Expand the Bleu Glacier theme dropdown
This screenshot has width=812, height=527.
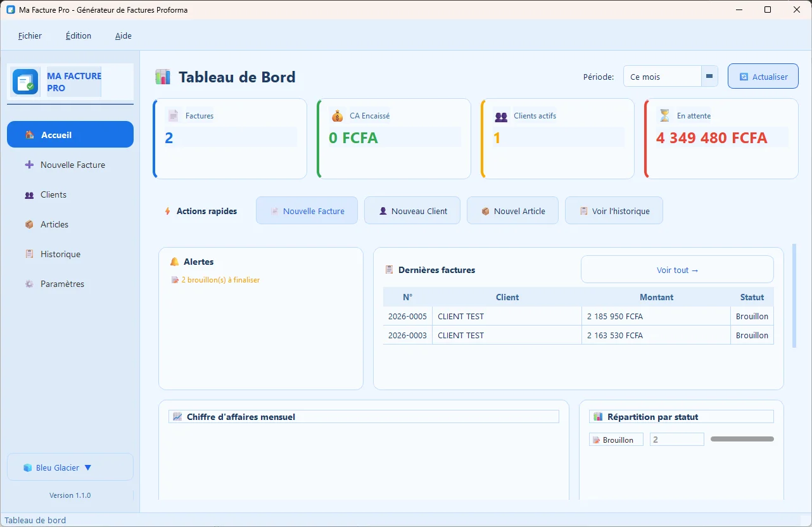(x=70, y=467)
